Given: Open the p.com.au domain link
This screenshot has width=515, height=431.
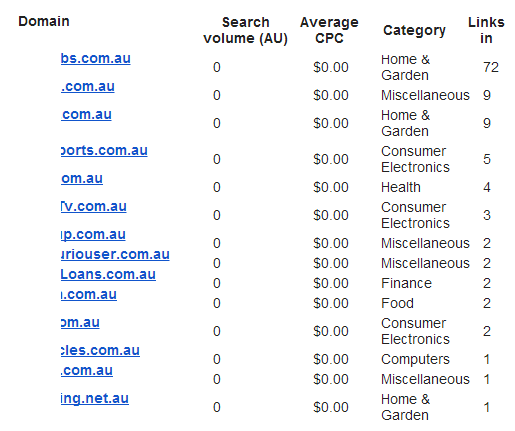Looking at the screenshot, I should [x=93, y=234].
